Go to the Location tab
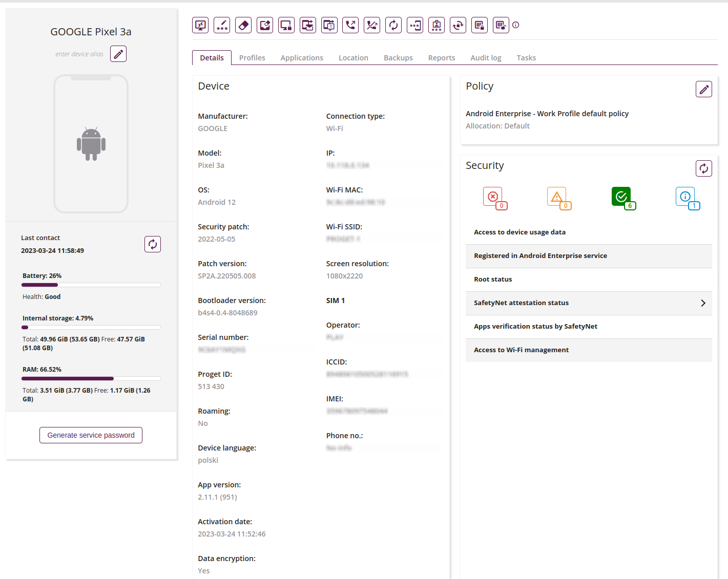Image resolution: width=728 pixels, height=579 pixels. pos(353,58)
